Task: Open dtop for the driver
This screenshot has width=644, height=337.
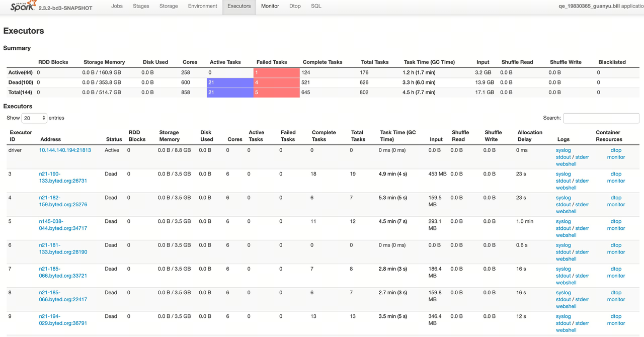Action: (616, 150)
